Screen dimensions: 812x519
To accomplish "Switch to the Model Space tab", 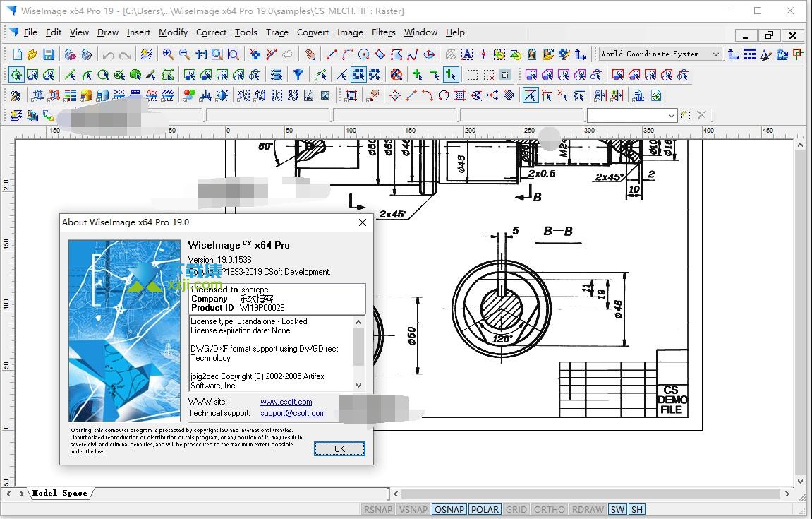I will pos(59,493).
